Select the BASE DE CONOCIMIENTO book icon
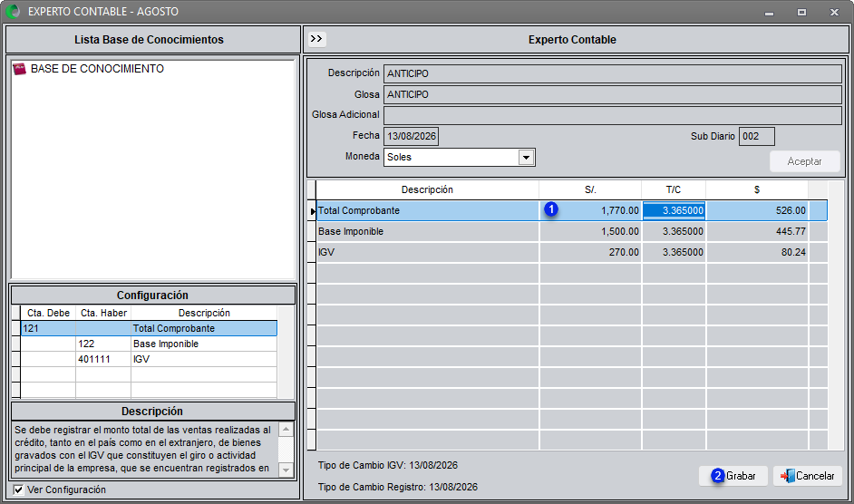Image resolution: width=854 pixels, height=504 pixels. [19, 69]
